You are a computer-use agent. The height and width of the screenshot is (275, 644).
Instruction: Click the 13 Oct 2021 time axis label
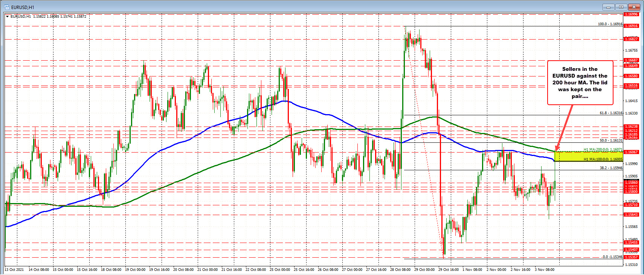pos(14,270)
